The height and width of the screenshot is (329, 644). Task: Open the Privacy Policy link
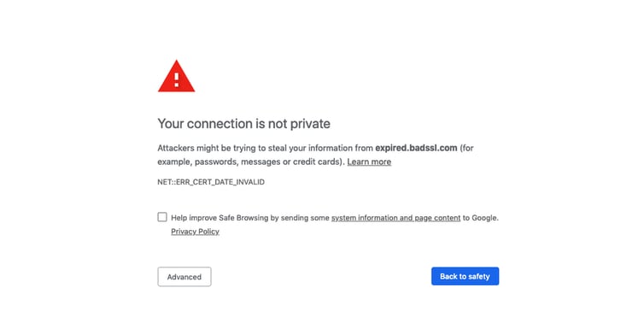pos(195,232)
